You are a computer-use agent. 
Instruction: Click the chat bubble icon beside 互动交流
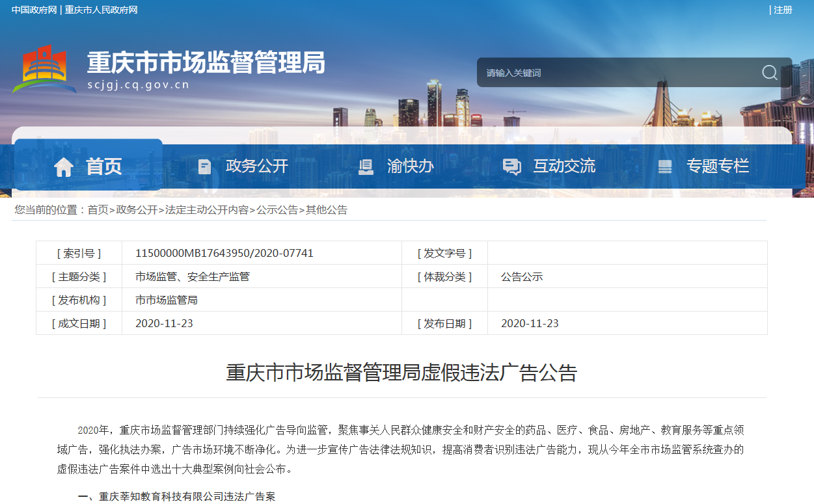click(x=512, y=167)
